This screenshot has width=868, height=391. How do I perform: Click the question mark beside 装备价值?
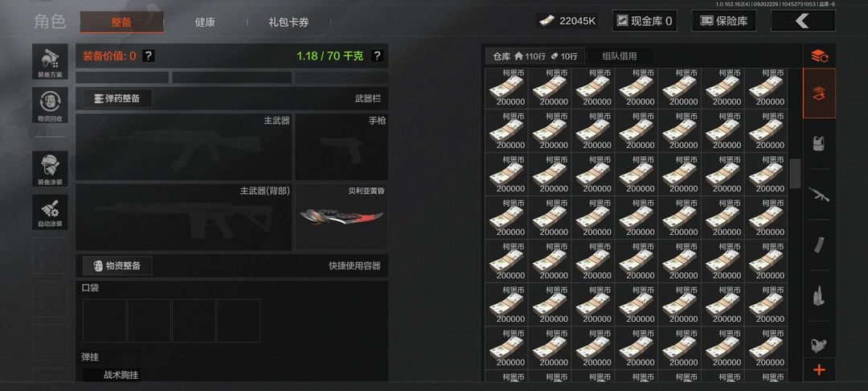click(149, 56)
